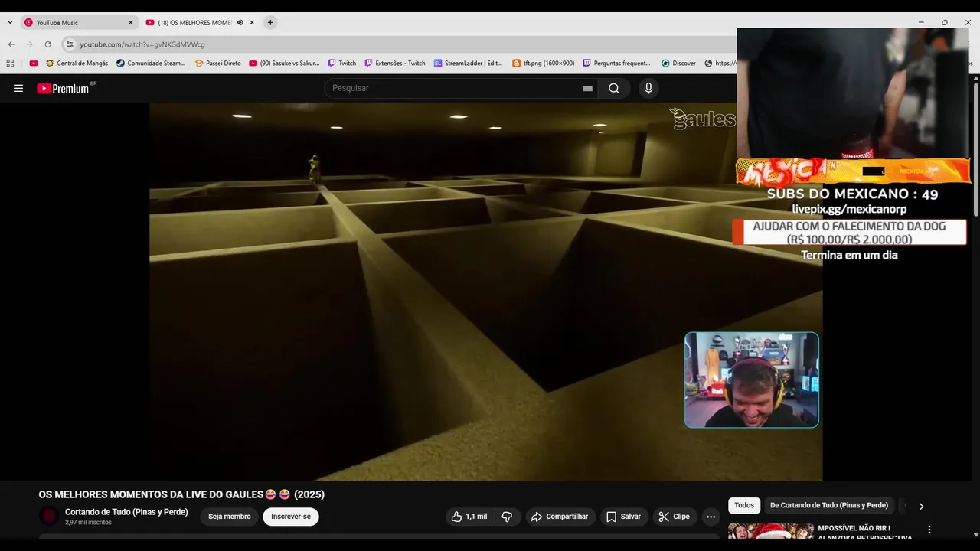Select De Cortando de Tudo filter chip
The height and width of the screenshot is (551, 980).
point(829,506)
